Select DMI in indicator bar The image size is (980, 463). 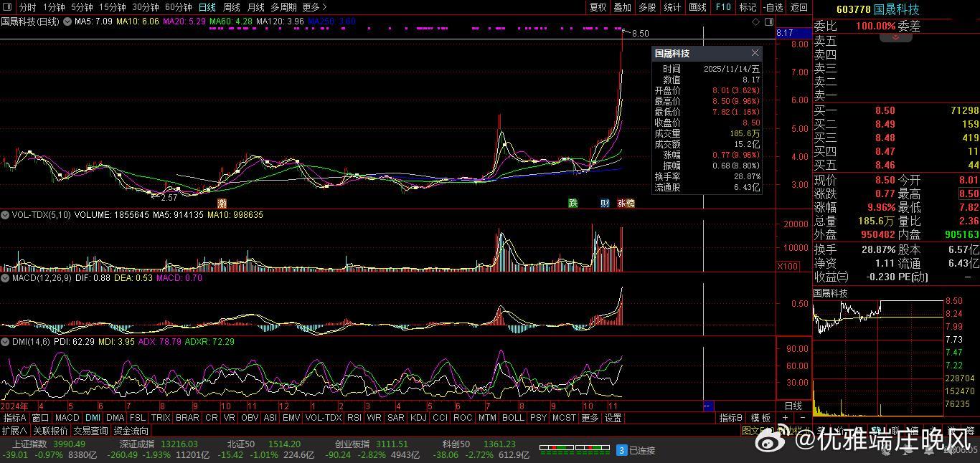[x=93, y=418]
